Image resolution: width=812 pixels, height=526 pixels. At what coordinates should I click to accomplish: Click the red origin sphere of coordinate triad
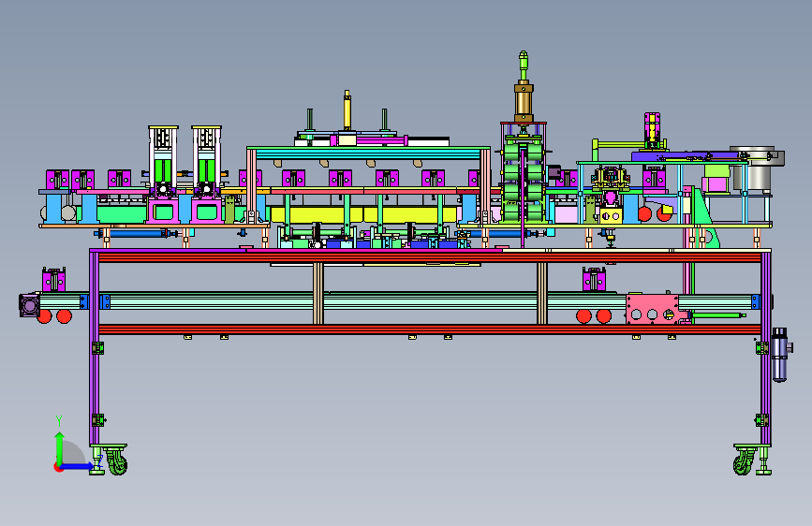(x=58, y=467)
